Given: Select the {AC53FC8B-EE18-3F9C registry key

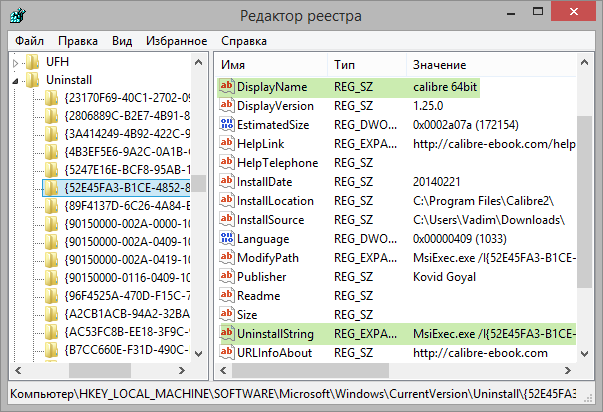Looking at the screenshot, I should [127, 332].
